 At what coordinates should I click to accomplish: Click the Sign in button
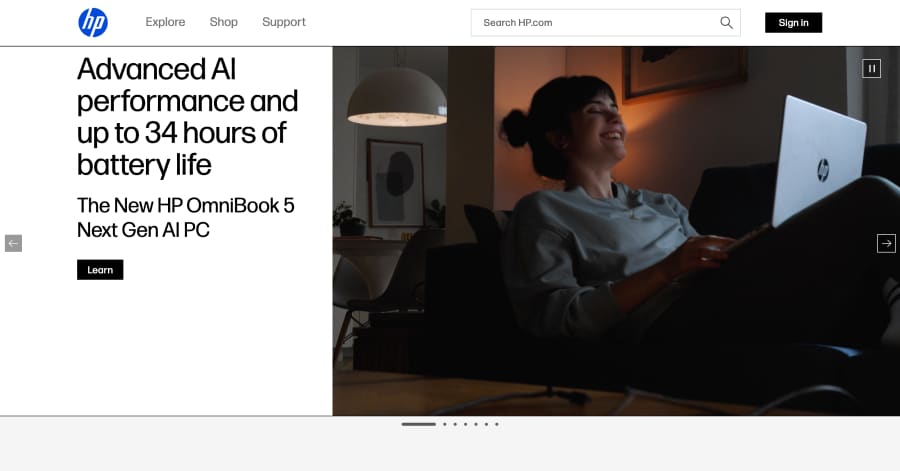793,22
